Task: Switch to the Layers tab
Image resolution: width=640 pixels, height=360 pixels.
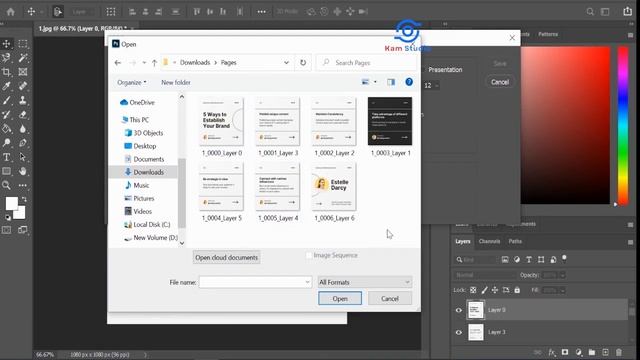Action: point(463,242)
